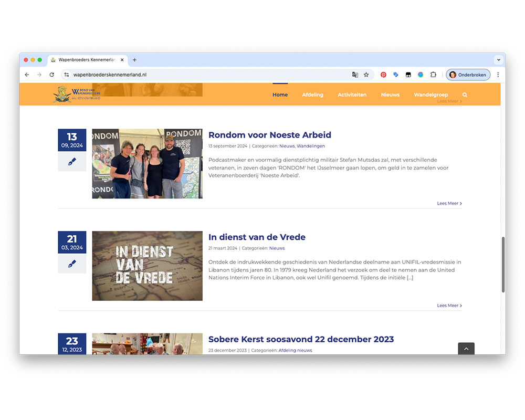This screenshot has width=525, height=420.
Task: Open the Pinterest extension icon
Action: click(383, 75)
